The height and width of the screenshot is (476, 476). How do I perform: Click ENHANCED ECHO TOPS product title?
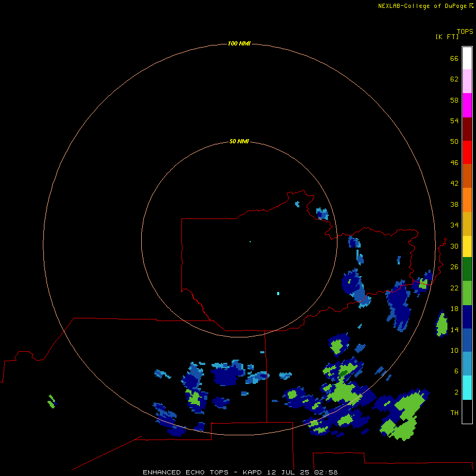click(x=186, y=472)
